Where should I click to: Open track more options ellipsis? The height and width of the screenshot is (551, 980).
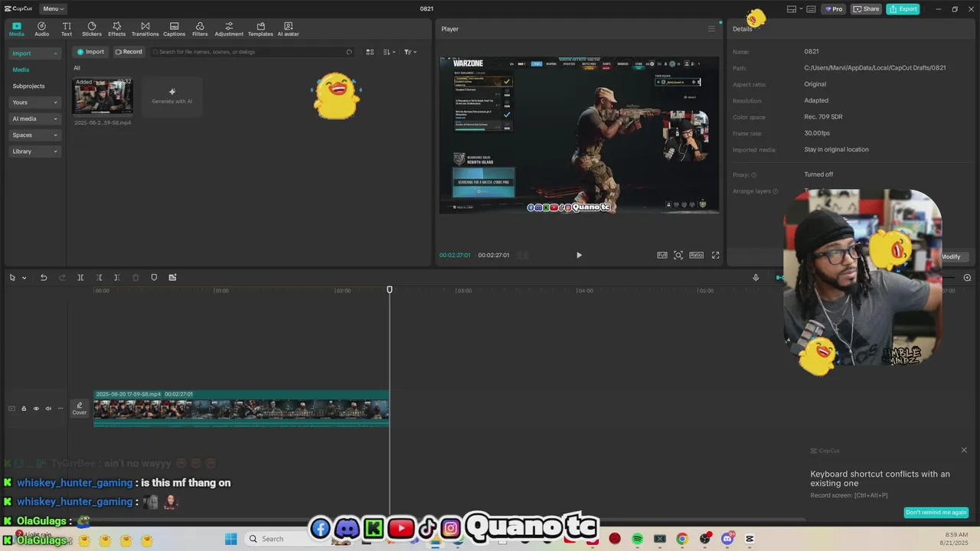pos(60,409)
